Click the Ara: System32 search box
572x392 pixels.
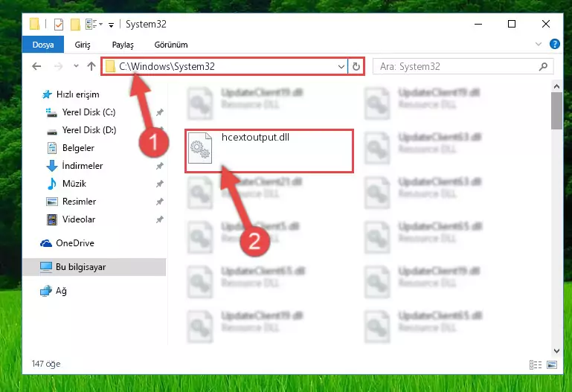pos(463,66)
